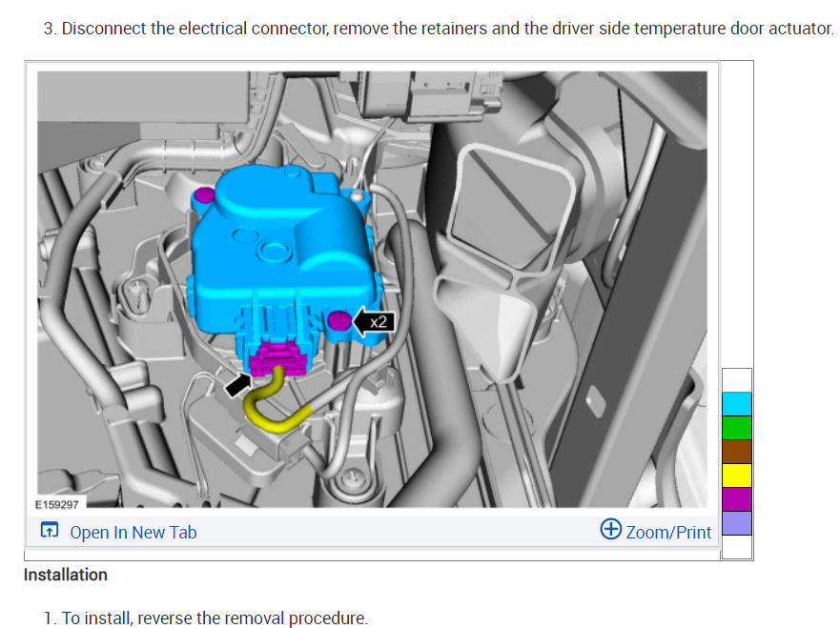
Task: Select the brown color swatch
Action: coord(737,452)
